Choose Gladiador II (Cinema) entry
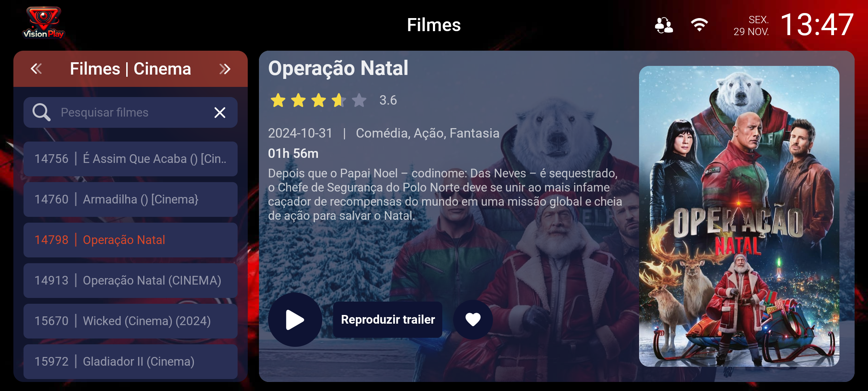The image size is (868, 391). click(x=131, y=361)
